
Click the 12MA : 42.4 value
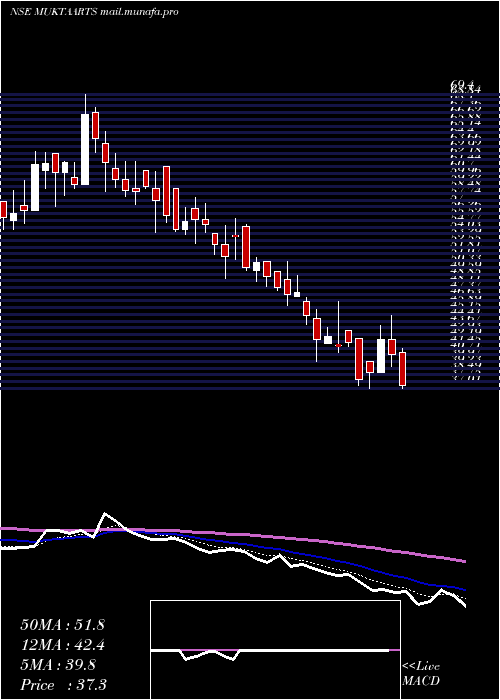(x=62, y=645)
